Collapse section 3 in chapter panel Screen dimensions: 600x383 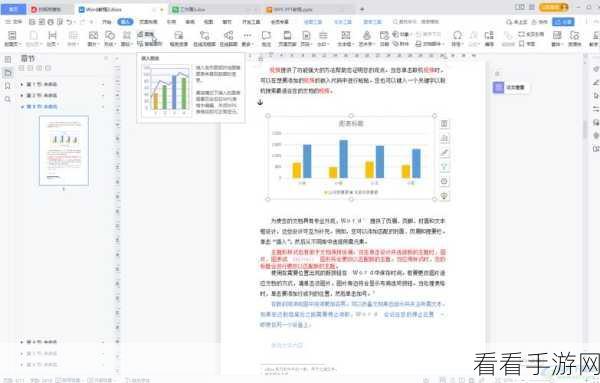[22, 107]
